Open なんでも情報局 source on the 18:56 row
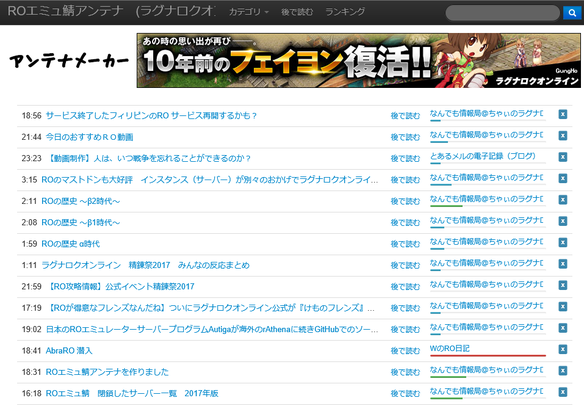 [x=486, y=113]
